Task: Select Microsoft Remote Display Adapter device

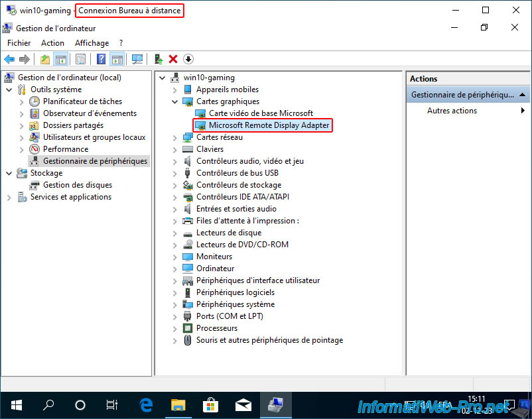Action: pos(269,125)
